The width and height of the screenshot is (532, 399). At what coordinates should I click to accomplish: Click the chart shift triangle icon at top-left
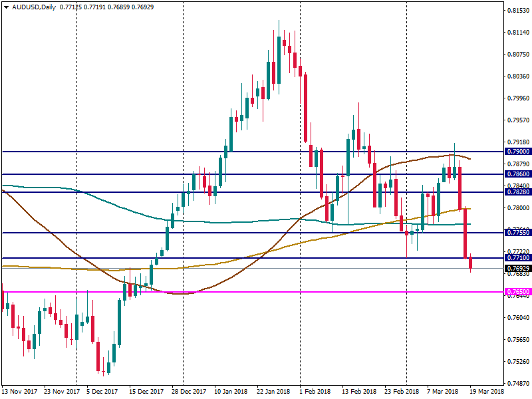[x=6, y=7]
